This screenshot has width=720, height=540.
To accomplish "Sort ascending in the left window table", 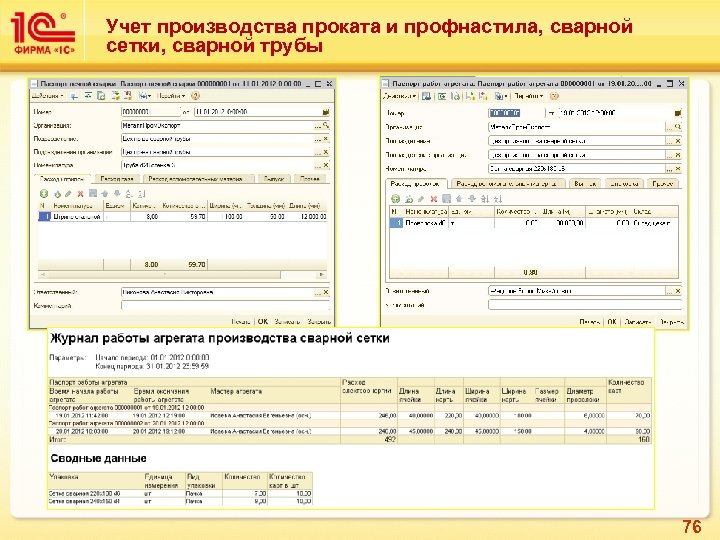I will (x=129, y=194).
